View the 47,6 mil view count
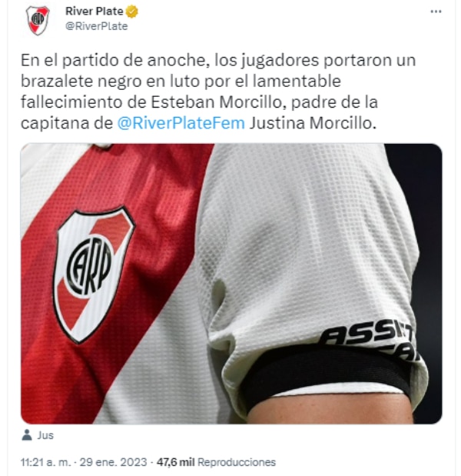Screen dimensions: 461x476 [176, 462]
